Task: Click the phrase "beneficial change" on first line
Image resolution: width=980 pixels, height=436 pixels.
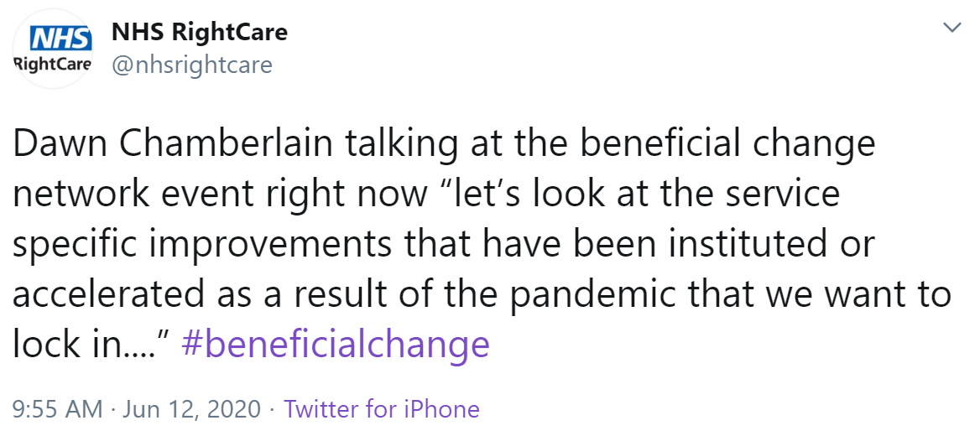Action: (x=717, y=145)
